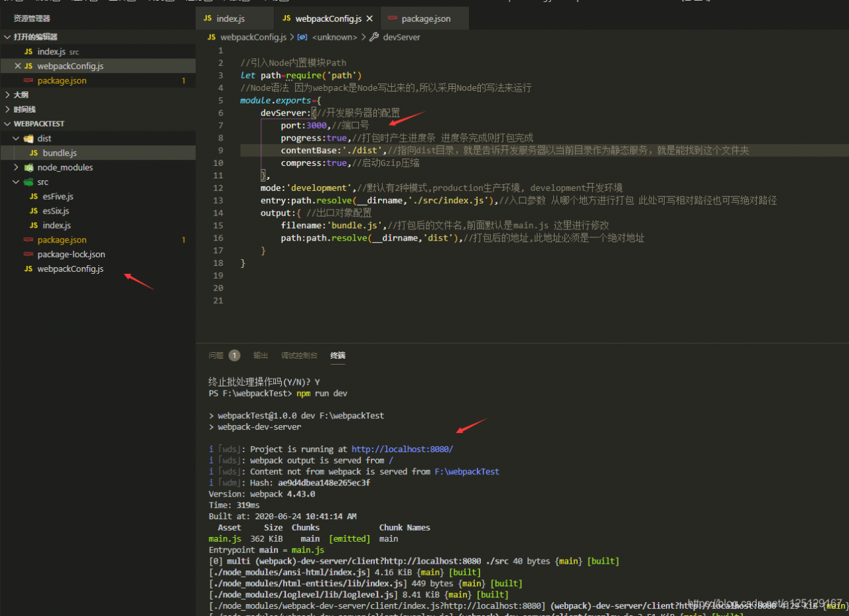Click the problems count badge on 问题 tab
849x616 pixels.
pos(234,355)
